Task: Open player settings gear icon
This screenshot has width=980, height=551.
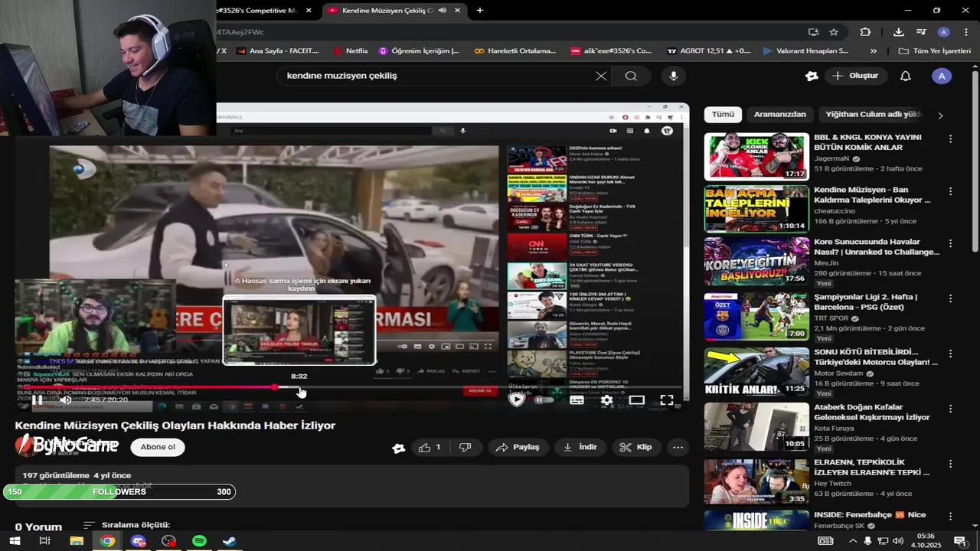Action: point(606,399)
